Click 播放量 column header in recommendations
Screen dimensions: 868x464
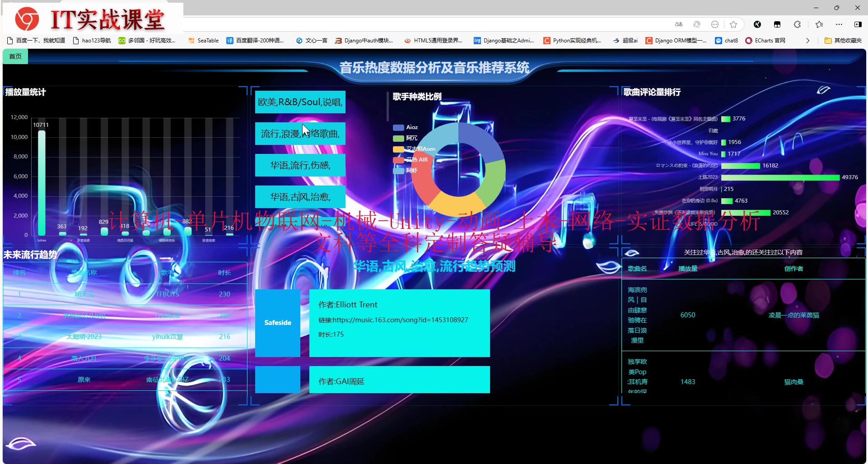[688, 269]
